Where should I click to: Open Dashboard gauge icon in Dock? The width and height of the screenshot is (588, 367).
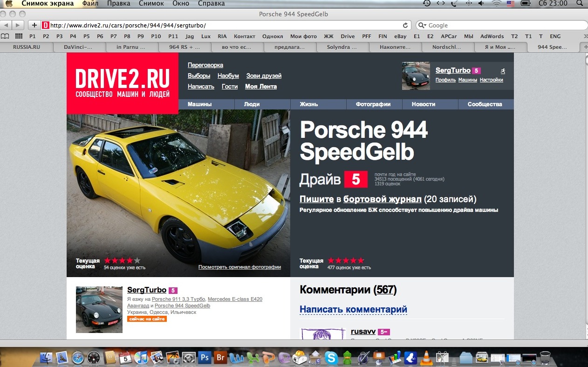pyautogui.click(x=93, y=358)
